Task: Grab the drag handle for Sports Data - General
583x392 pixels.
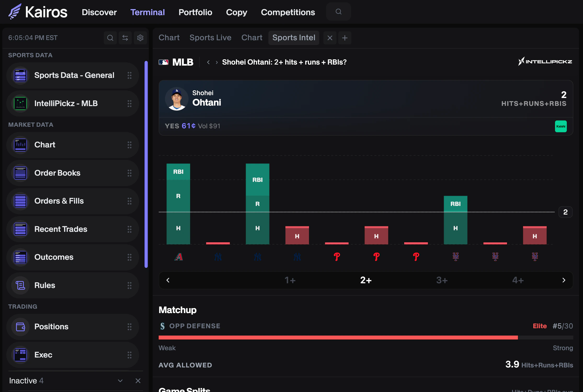Action: pyautogui.click(x=129, y=75)
